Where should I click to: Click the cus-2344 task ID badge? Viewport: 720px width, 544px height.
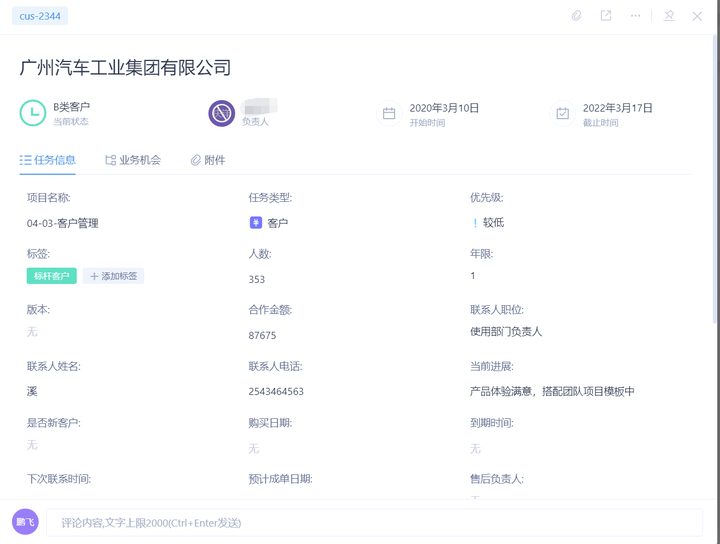[40, 16]
